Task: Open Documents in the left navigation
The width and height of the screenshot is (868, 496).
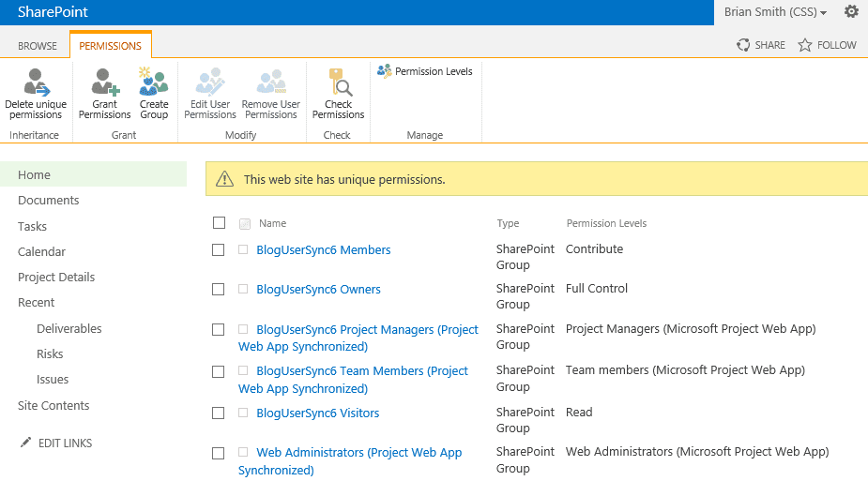Action: pyautogui.click(x=48, y=200)
